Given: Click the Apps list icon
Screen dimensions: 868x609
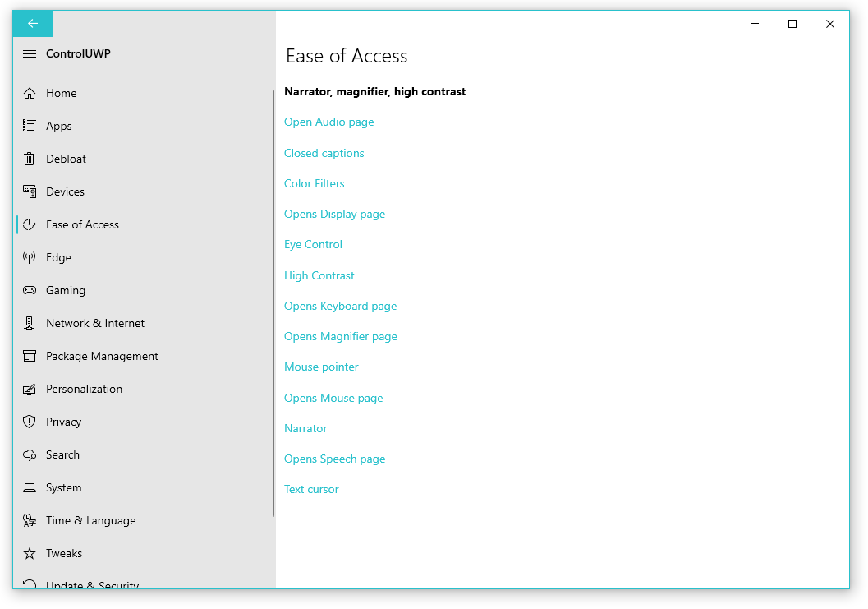Looking at the screenshot, I should tap(30, 126).
